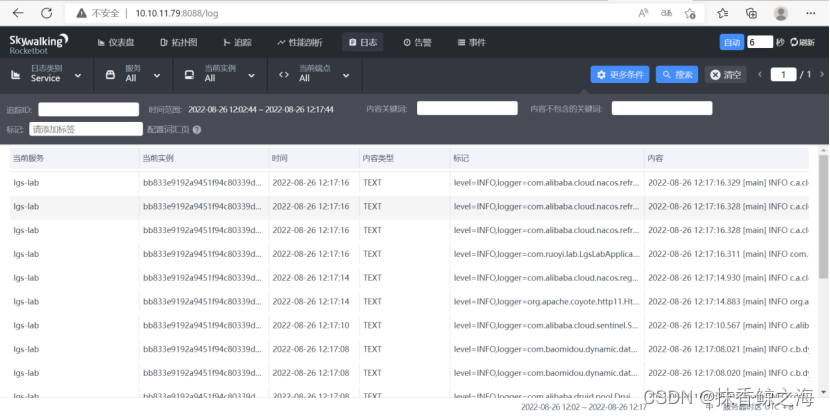Add page to favorites with star-plus icon
The image size is (830, 416).
point(690,13)
